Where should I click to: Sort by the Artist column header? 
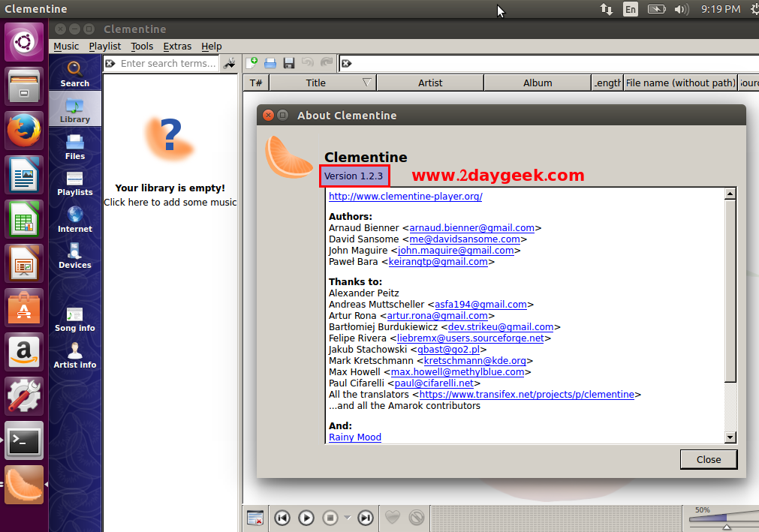tap(430, 83)
